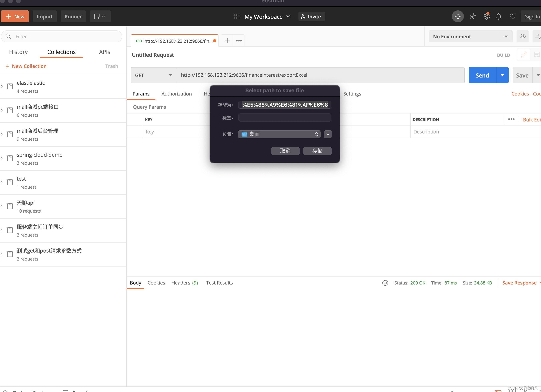Click the Send button
The width and height of the screenshot is (541, 392).
pos(482,75)
